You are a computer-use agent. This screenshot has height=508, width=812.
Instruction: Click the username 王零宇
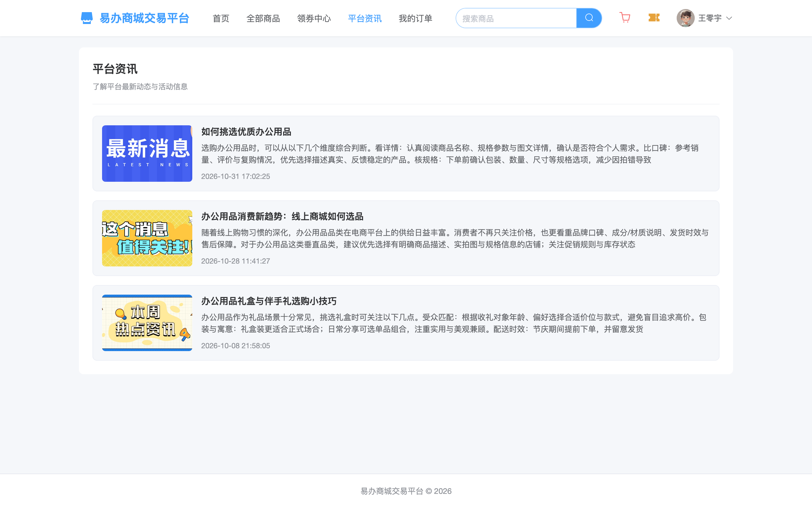click(710, 18)
